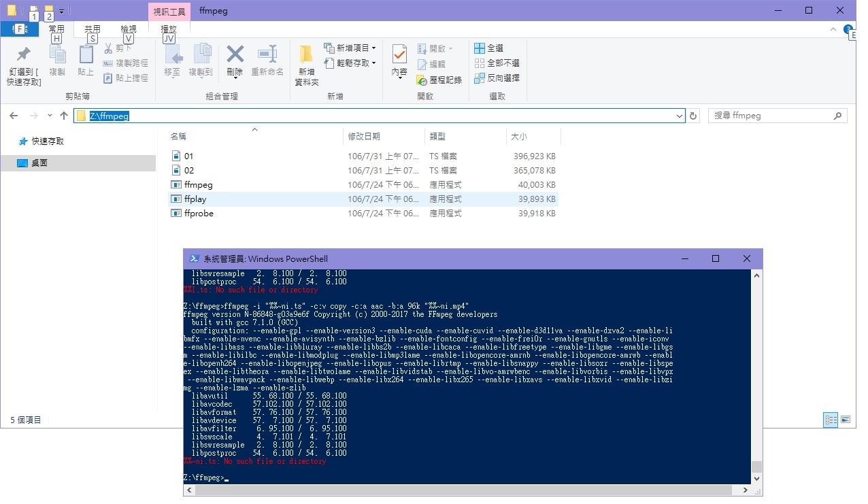868x504 pixels.
Task: Open the Quick Access Toolbar customize dropdown
Action: [61, 12]
